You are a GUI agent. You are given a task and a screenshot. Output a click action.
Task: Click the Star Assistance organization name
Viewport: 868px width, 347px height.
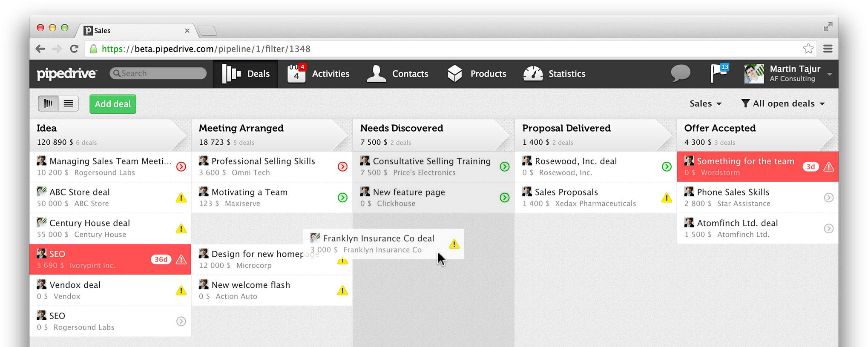coord(744,204)
